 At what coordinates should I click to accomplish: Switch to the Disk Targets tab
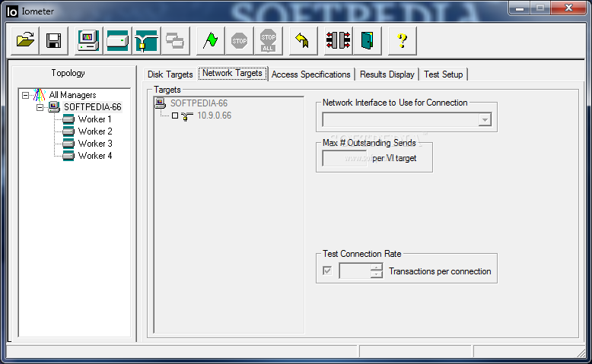[x=170, y=74]
